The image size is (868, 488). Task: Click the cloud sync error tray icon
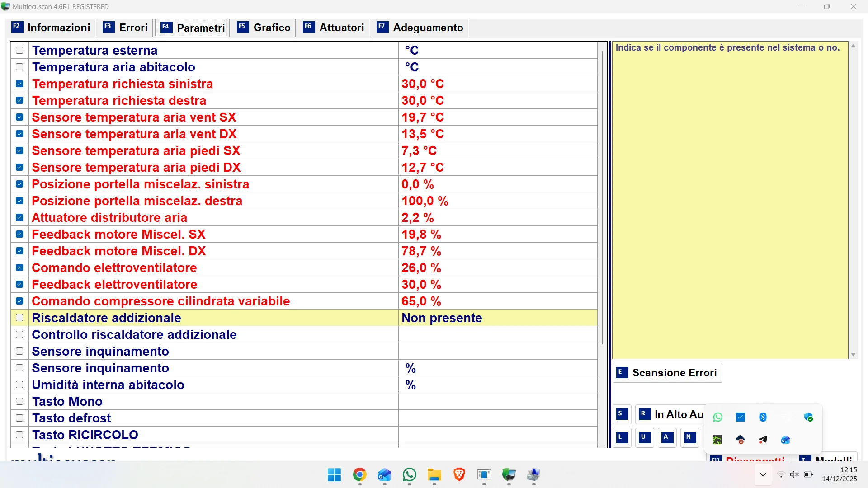pyautogui.click(x=741, y=440)
